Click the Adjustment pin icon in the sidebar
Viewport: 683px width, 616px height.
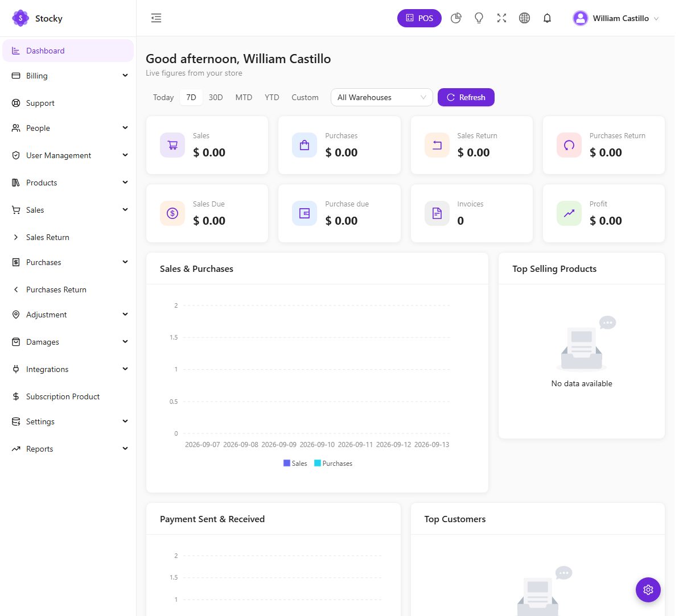[16, 315]
